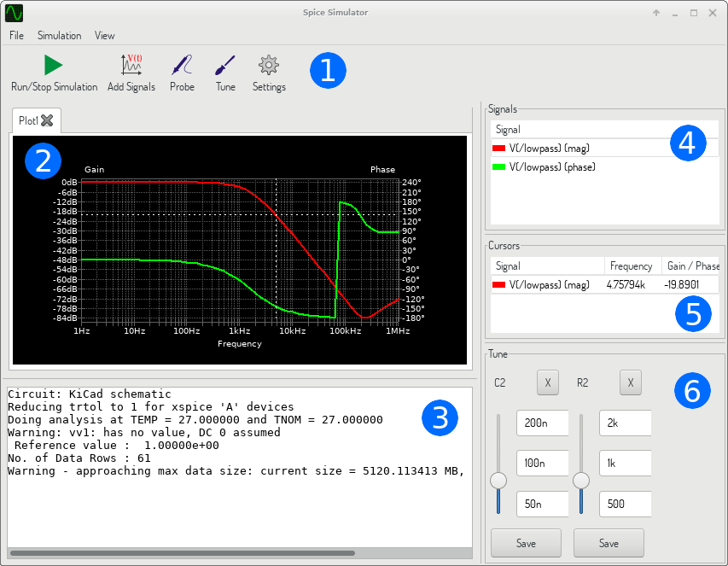Viewport: 728px width, 566px height.
Task: Remove R2 from the Tune panel
Action: (630, 382)
